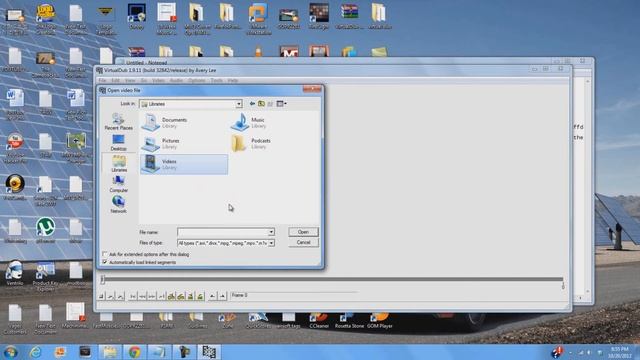Go to Desktop in dialog sidebar
The height and width of the screenshot is (360, 640).
point(118,143)
